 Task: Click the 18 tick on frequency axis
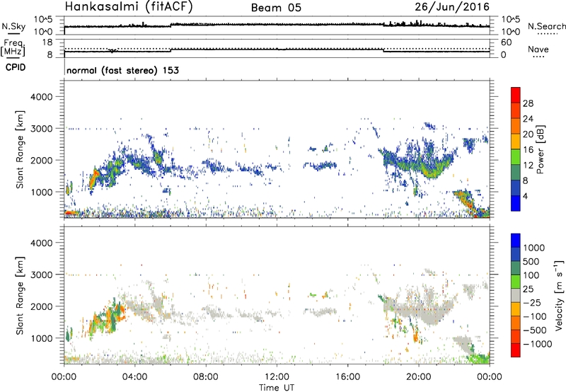[47, 42]
